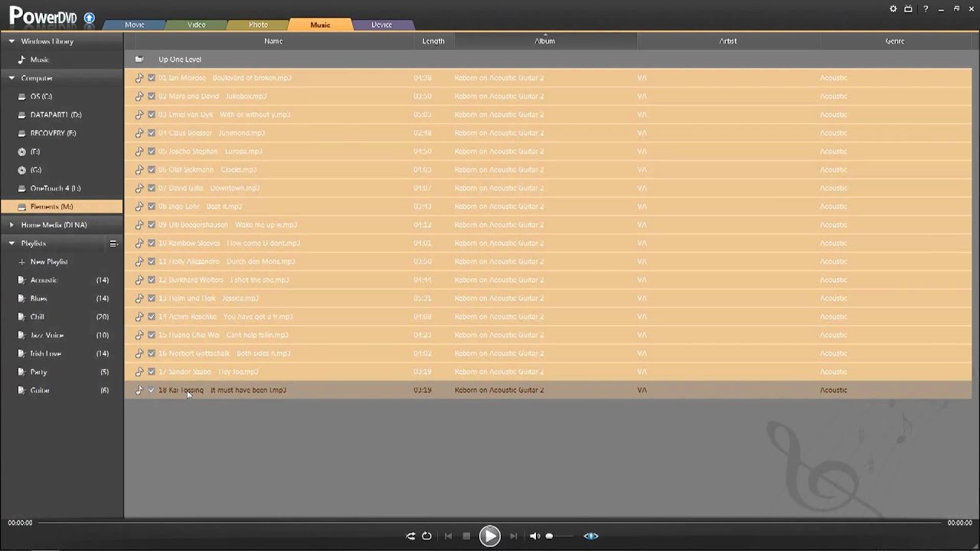Screen dimensions: 980x551
Task: Switch to the Device tab
Action: click(x=382, y=24)
